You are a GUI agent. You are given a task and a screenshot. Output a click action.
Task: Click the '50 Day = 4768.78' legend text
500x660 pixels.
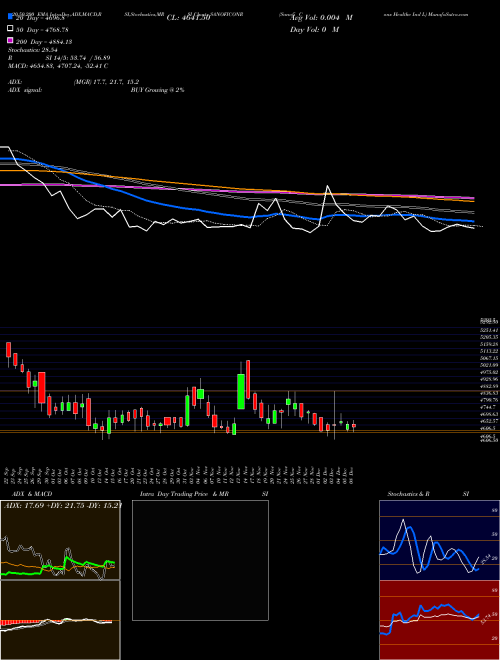pos(42,30)
